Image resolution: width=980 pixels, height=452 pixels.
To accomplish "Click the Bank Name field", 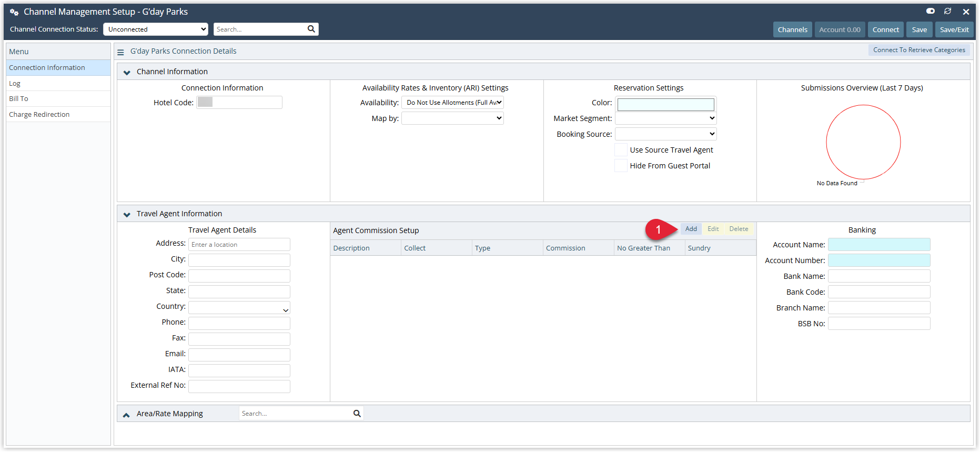I will [x=879, y=276].
